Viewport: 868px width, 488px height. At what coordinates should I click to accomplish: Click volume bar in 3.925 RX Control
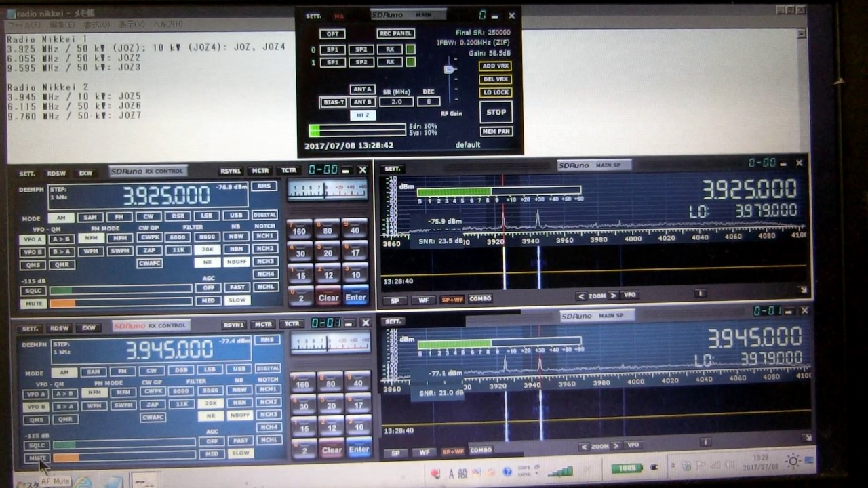click(x=121, y=303)
